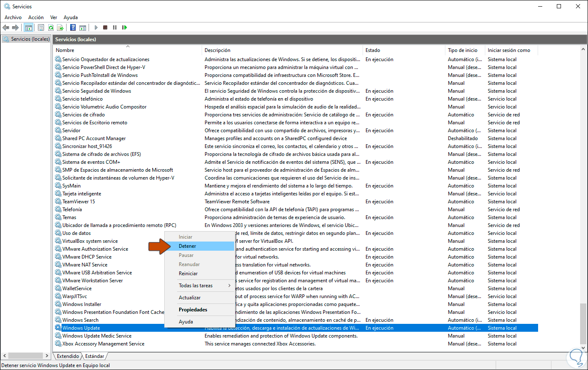Viewport: 588px width, 370px height.
Task: Sort by the Estado column header
Action: 404,50
